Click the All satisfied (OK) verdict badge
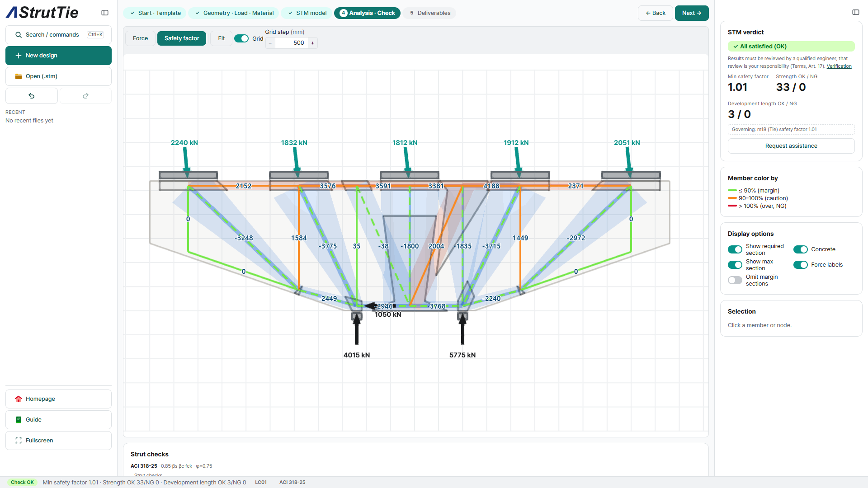Image resolution: width=868 pixels, height=488 pixels. (791, 47)
